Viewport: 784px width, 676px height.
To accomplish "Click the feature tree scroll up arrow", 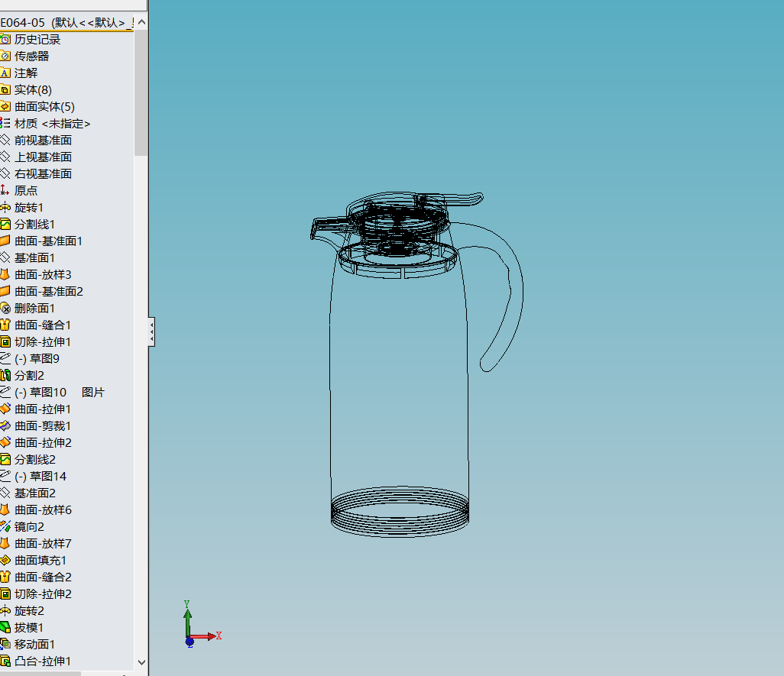I will [x=141, y=22].
